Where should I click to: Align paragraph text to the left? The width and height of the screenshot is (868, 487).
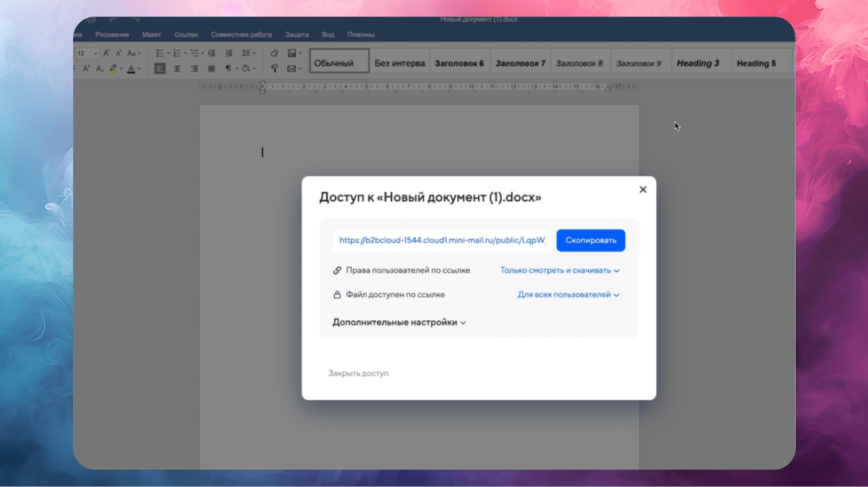(x=160, y=69)
